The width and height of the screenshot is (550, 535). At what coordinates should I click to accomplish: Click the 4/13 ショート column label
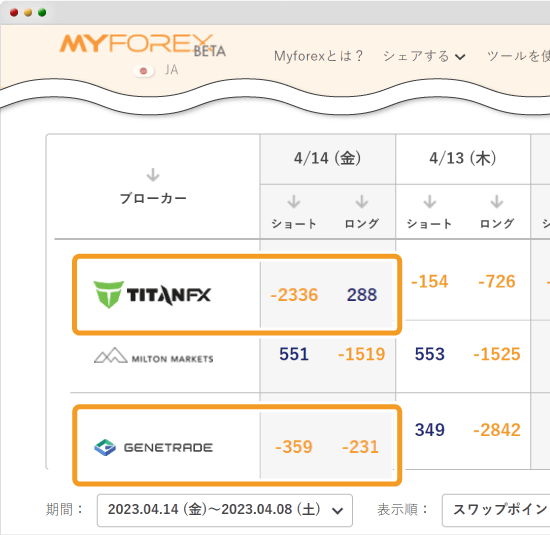tap(430, 224)
